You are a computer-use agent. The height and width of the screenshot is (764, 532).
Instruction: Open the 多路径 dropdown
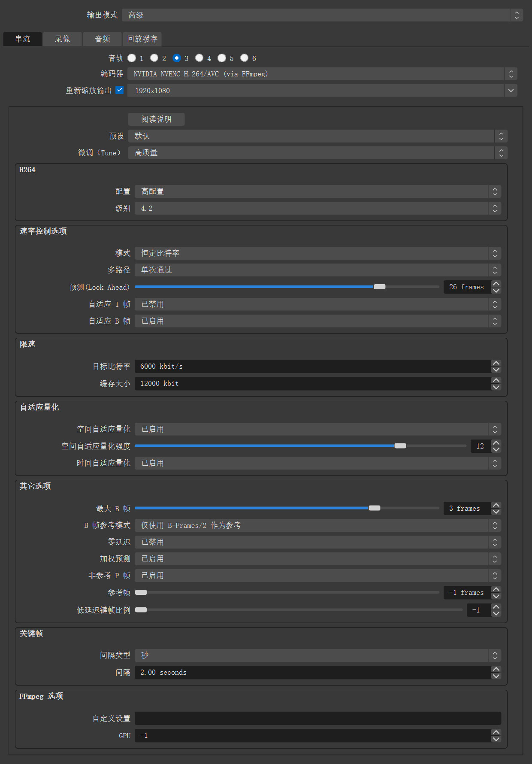point(318,270)
